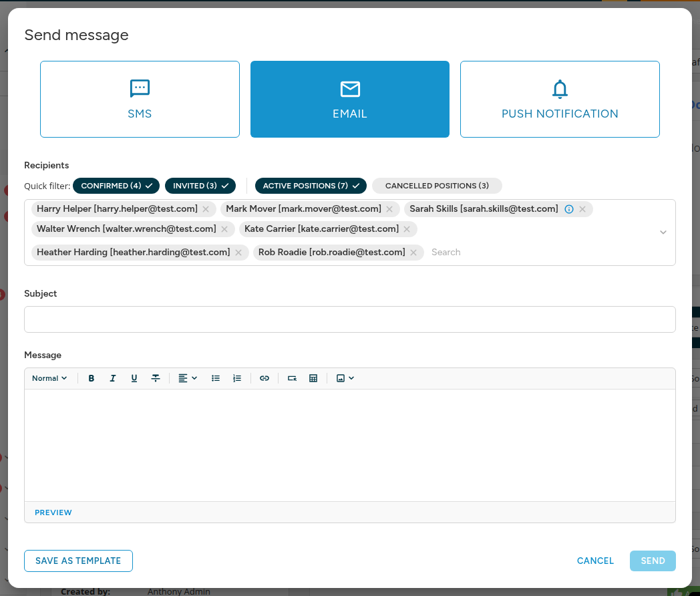Toggle ACTIVE POSITIONS (7) quick filter
The width and height of the screenshot is (700, 596).
click(311, 186)
